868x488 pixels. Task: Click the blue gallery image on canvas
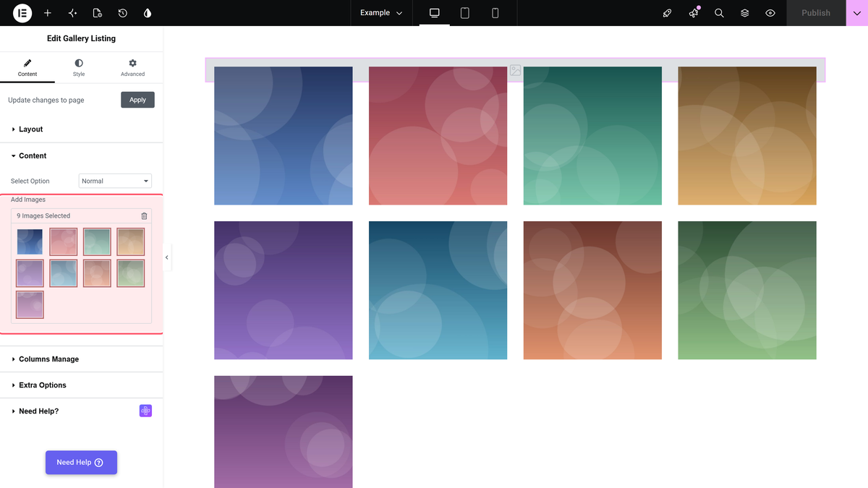(284, 136)
